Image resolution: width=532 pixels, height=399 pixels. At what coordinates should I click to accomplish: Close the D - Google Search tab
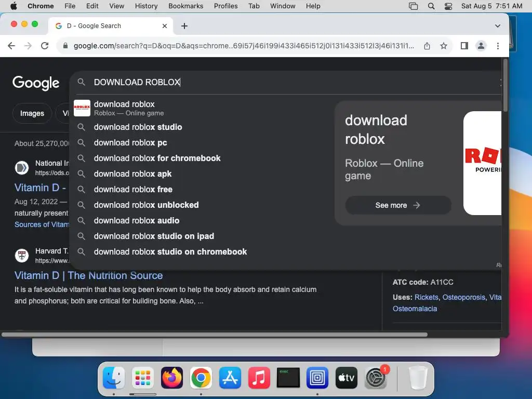point(165,26)
